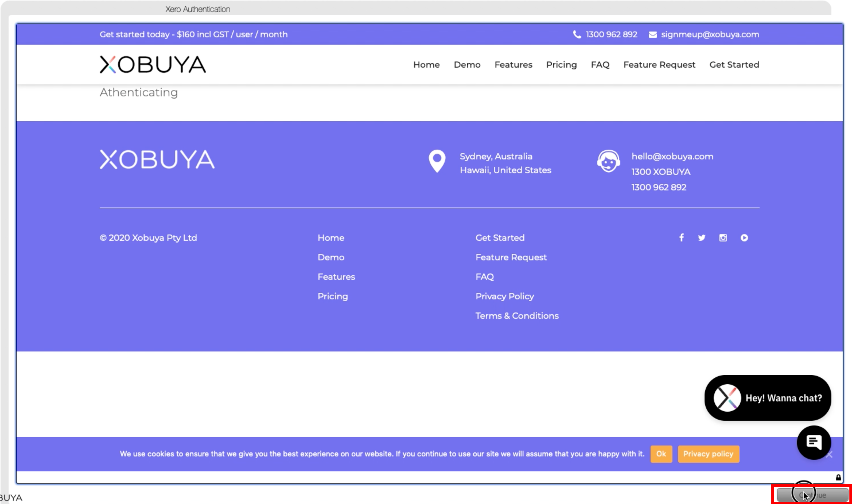The image size is (852, 504).
Task: Click the Hey! Wanna chat? bubble
Action: (767, 398)
